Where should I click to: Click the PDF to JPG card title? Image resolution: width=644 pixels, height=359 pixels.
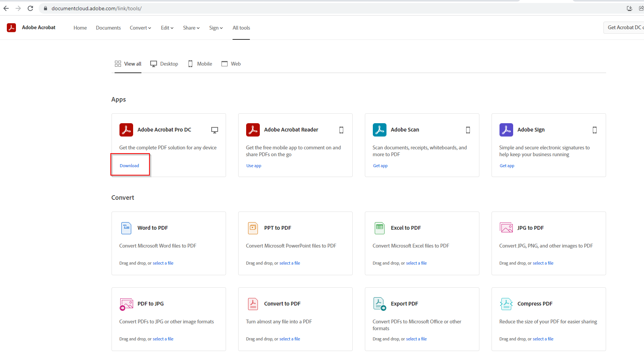(151, 304)
